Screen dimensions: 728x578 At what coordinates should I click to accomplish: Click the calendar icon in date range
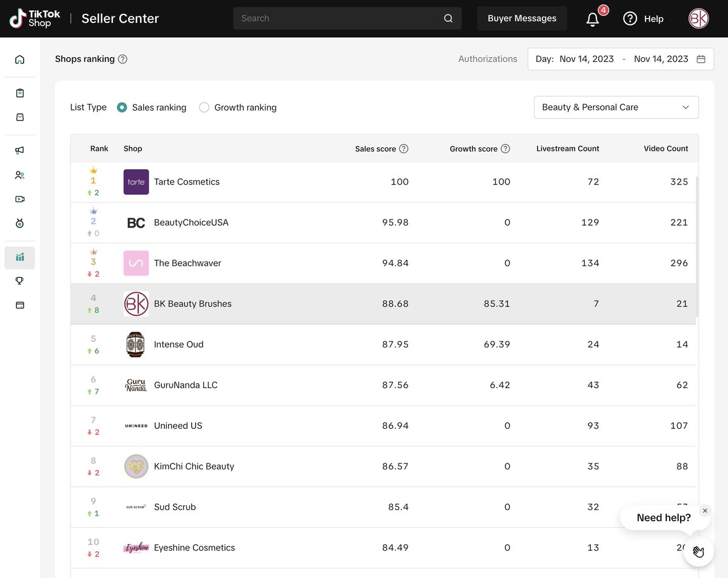click(701, 59)
